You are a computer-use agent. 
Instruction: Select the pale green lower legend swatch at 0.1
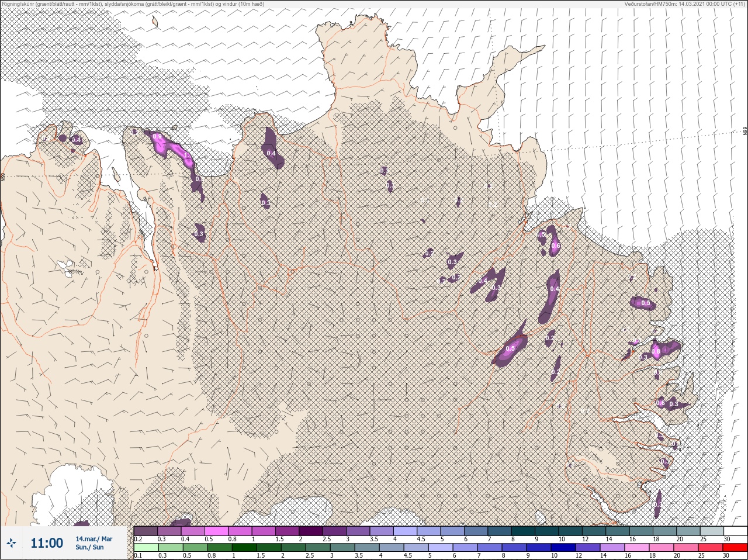click(146, 548)
